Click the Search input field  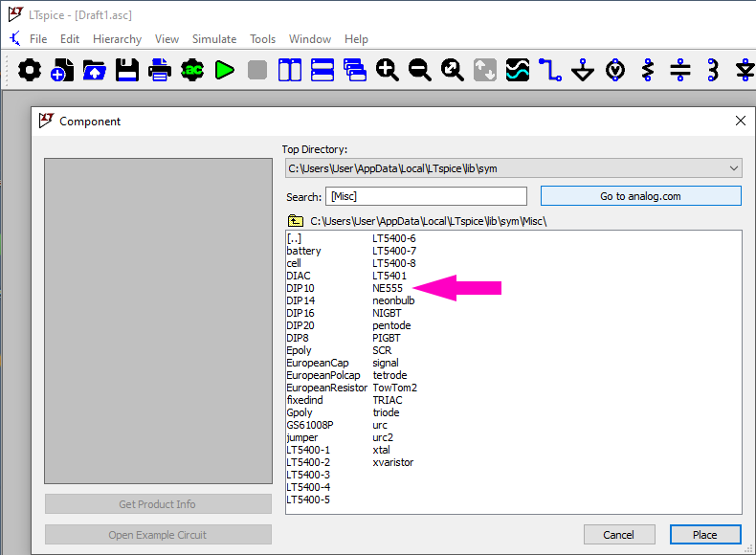pyautogui.click(x=426, y=196)
